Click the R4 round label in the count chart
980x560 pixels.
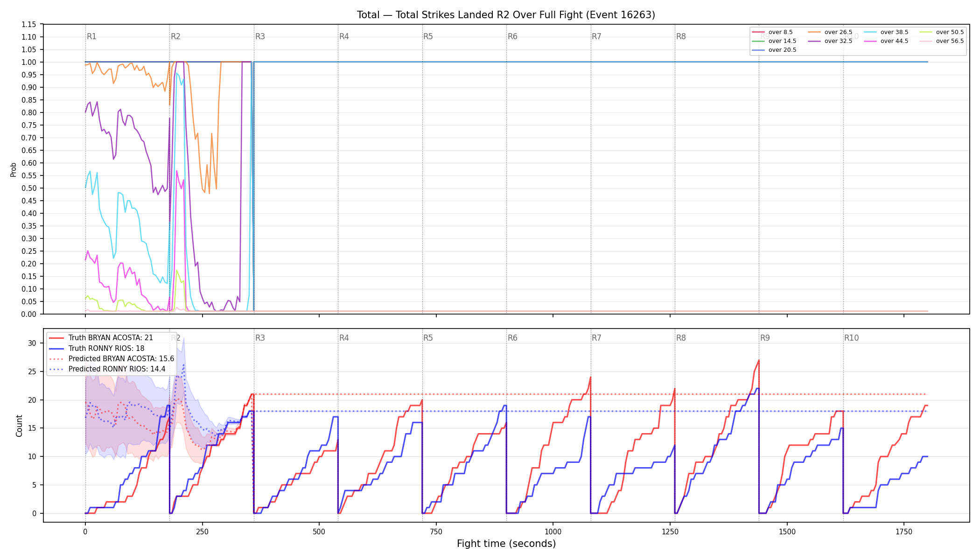coord(344,338)
